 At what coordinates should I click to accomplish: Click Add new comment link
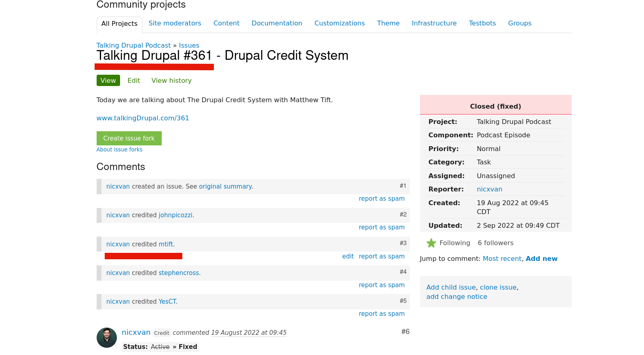pos(541,259)
